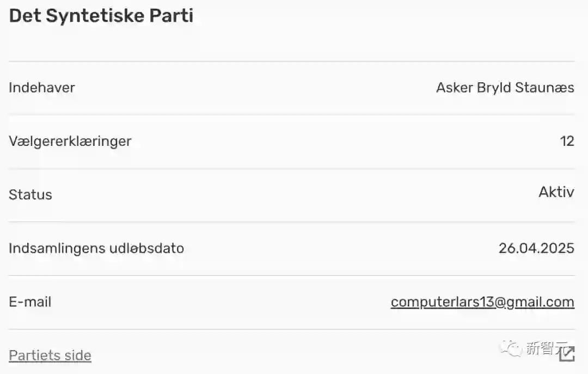The image size is (588, 374).
Task: Click divider between Status and Indsamlingens udløbsdato rows
Action: [292, 222]
